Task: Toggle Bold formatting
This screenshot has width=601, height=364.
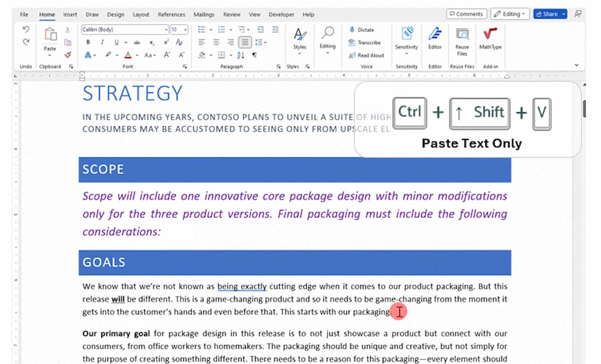Action: pyautogui.click(x=88, y=42)
